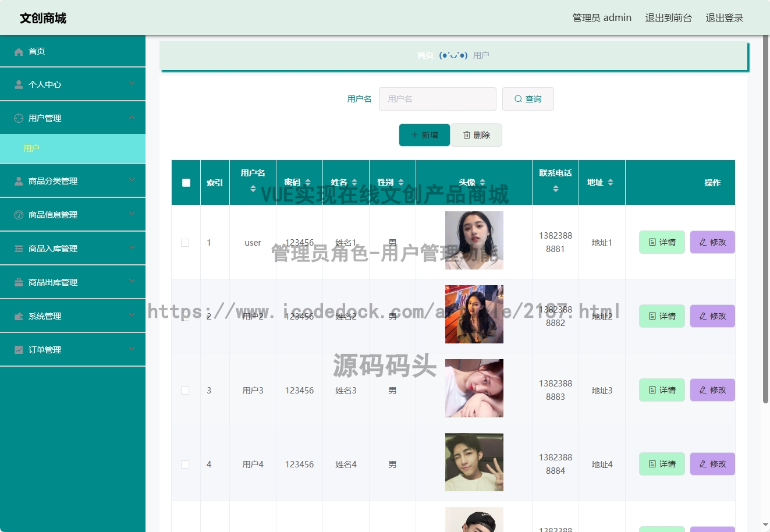The height and width of the screenshot is (532, 770).
Task: Select all rows with header checkbox
Action: click(186, 183)
